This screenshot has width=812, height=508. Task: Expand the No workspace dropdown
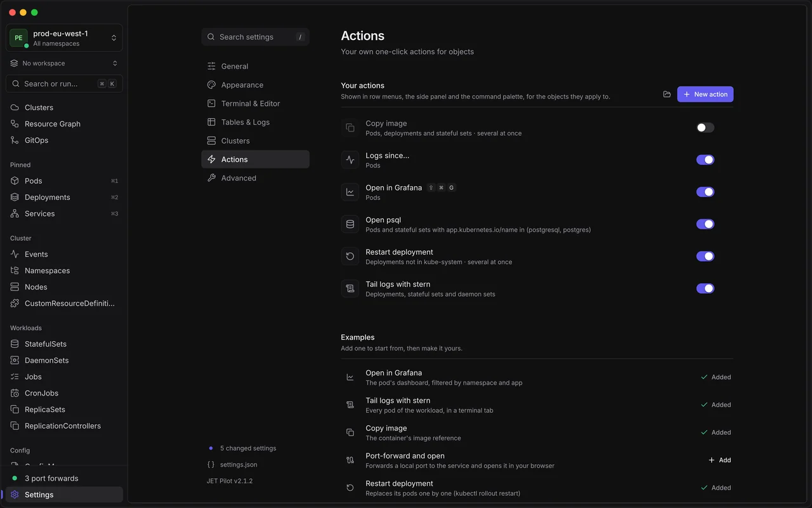tap(64, 63)
